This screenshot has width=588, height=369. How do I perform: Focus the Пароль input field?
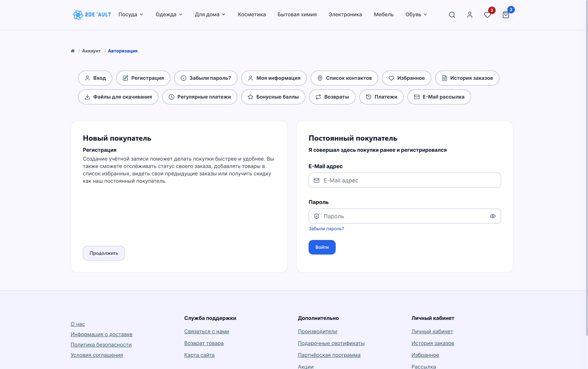405,216
